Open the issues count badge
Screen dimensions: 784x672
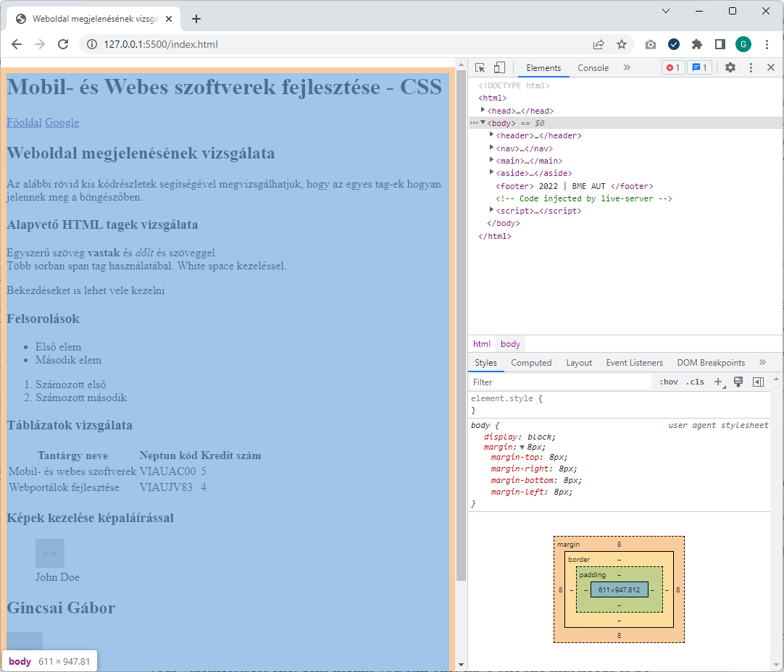[700, 68]
